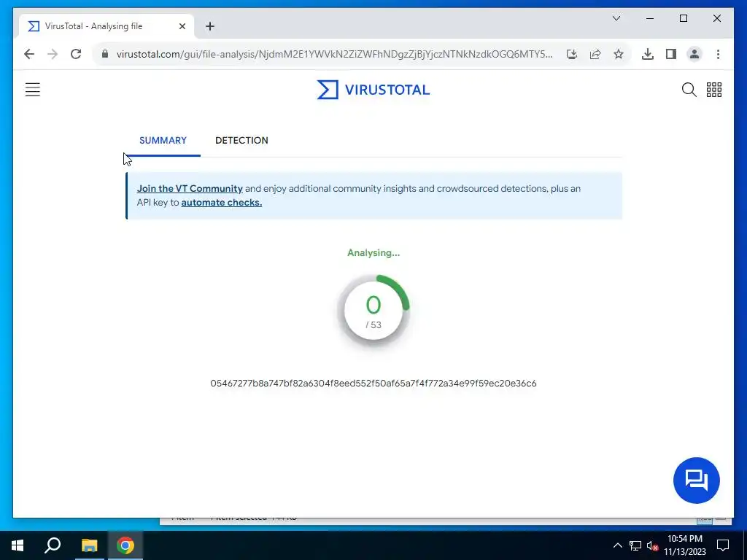Image resolution: width=747 pixels, height=560 pixels.
Task: Follow the automate checks link
Action: pyautogui.click(x=222, y=203)
